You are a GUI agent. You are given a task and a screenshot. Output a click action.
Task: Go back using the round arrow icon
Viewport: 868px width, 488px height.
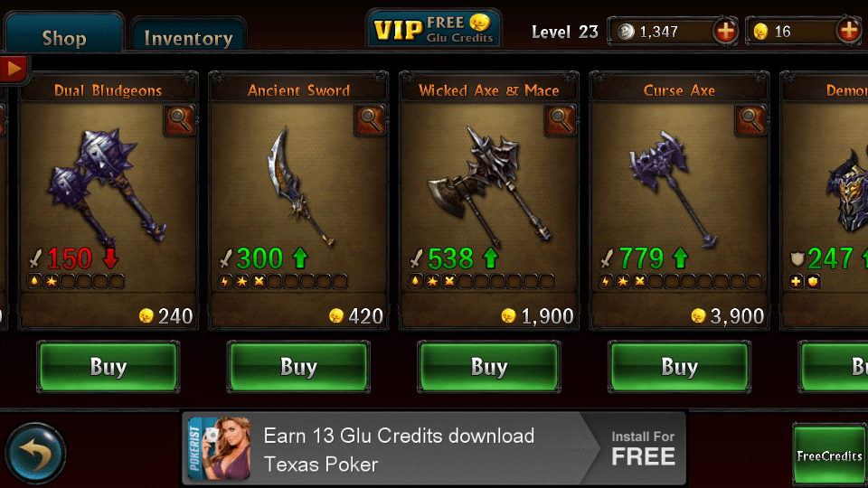point(35,454)
